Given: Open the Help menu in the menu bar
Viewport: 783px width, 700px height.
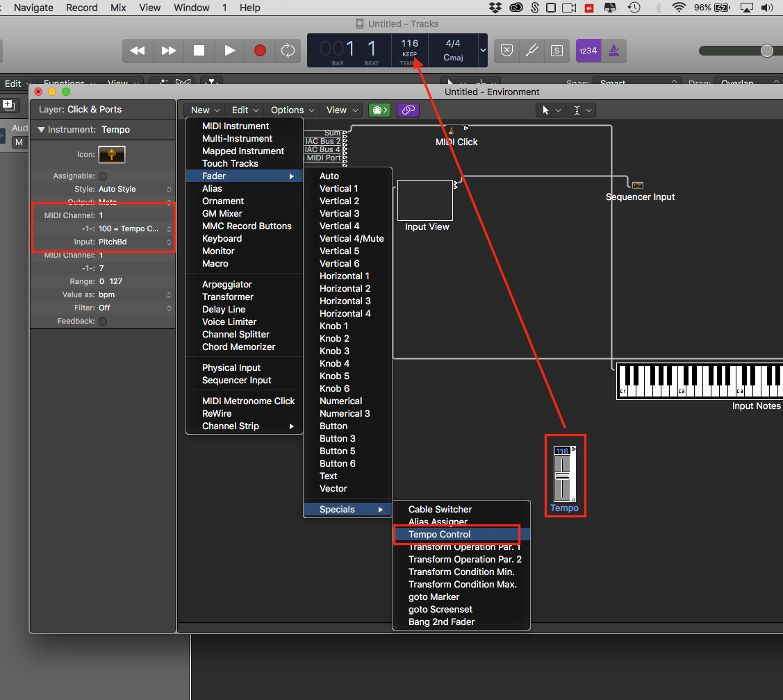Looking at the screenshot, I should pos(249,8).
